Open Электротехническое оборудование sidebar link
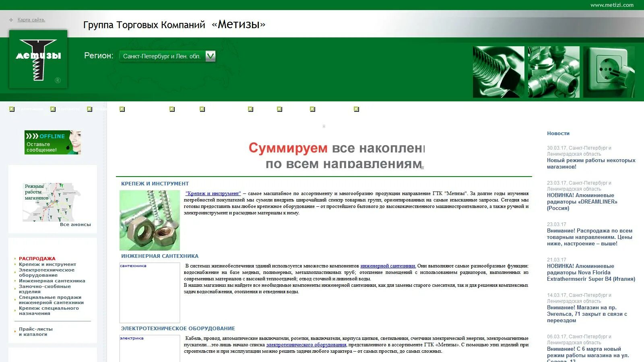 pos(47,273)
